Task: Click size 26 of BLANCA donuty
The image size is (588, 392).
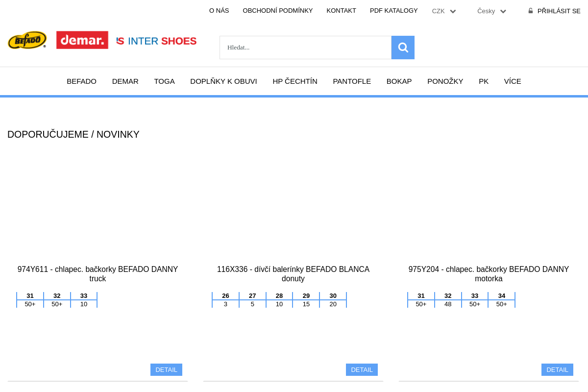Action: click(x=225, y=296)
